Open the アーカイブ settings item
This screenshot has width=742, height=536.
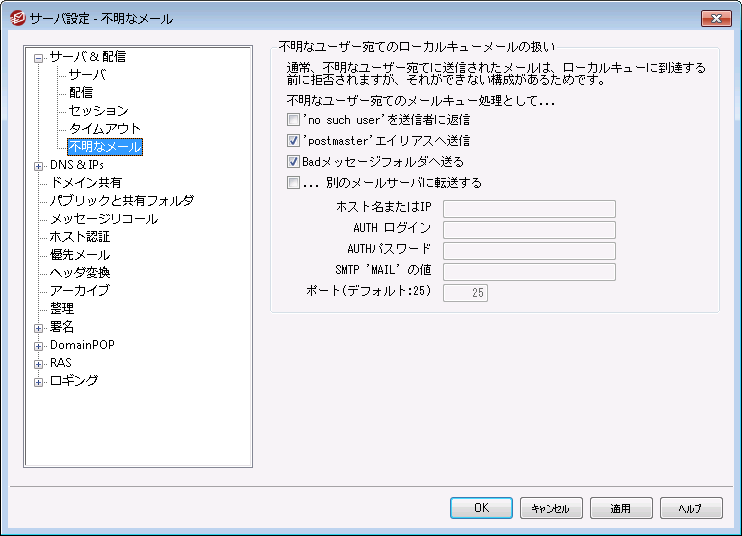[x=80, y=291]
